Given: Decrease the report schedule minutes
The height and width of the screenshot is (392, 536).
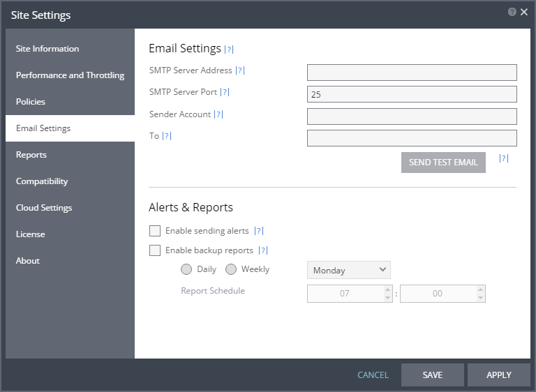Looking at the screenshot, I should click(x=481, y=298).
